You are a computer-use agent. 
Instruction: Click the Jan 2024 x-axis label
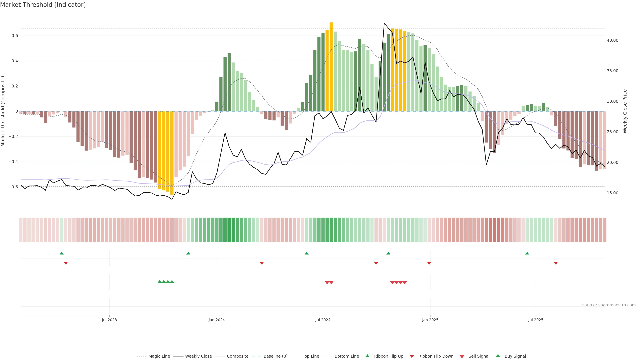coord(217,320)
